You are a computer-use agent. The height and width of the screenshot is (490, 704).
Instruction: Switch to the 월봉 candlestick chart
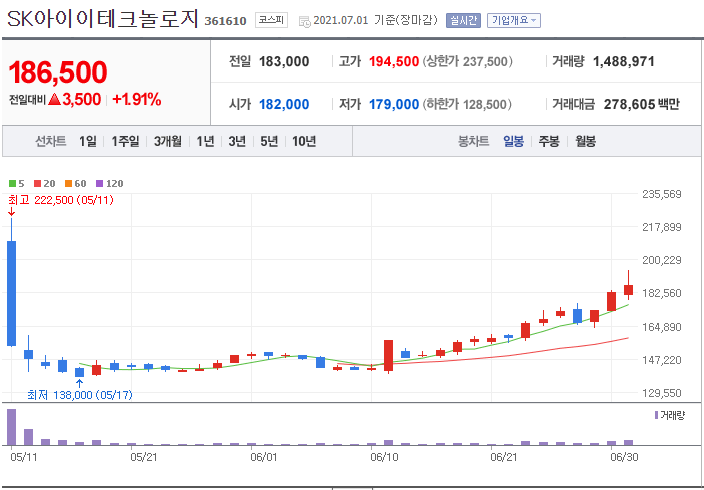tap(585, 141)
